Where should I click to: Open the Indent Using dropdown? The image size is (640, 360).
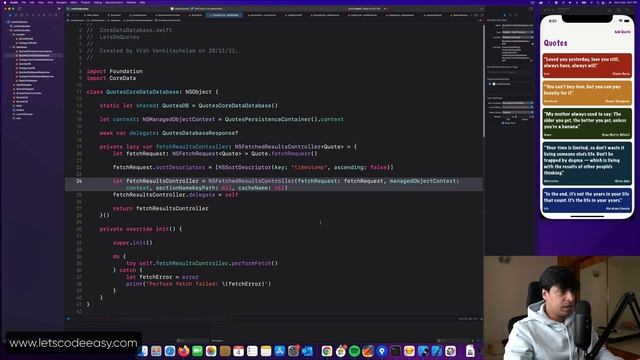tap(518, 112)
